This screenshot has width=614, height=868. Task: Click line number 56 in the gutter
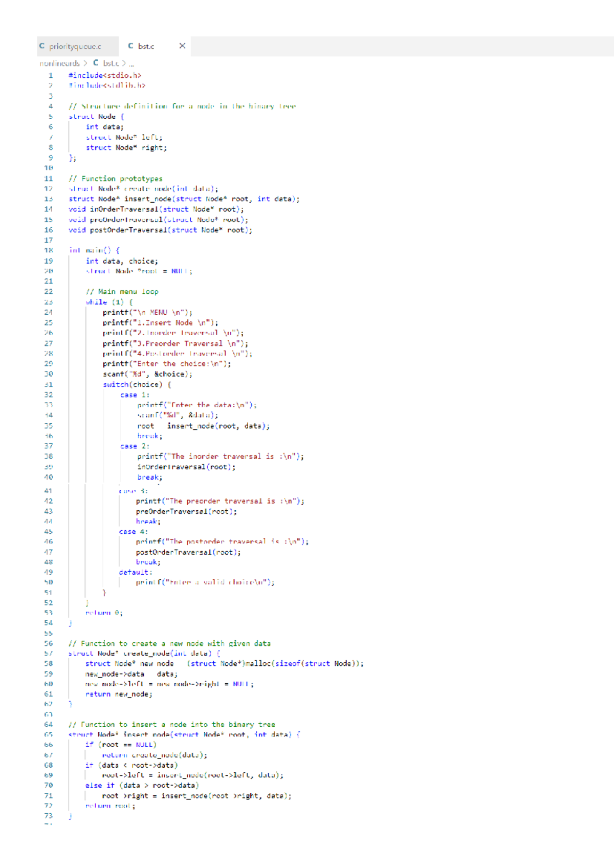tap(49, 643)
